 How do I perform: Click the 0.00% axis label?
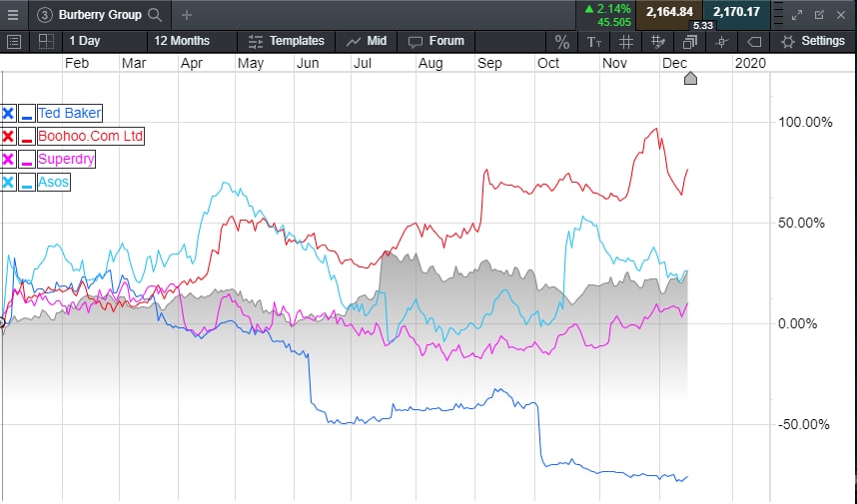tap(797, 323)
